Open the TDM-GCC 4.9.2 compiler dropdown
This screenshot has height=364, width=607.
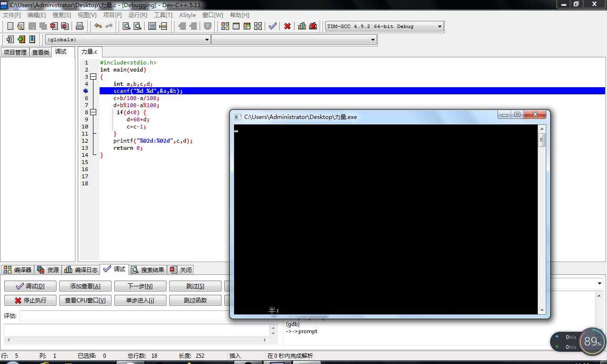(385, 26)
